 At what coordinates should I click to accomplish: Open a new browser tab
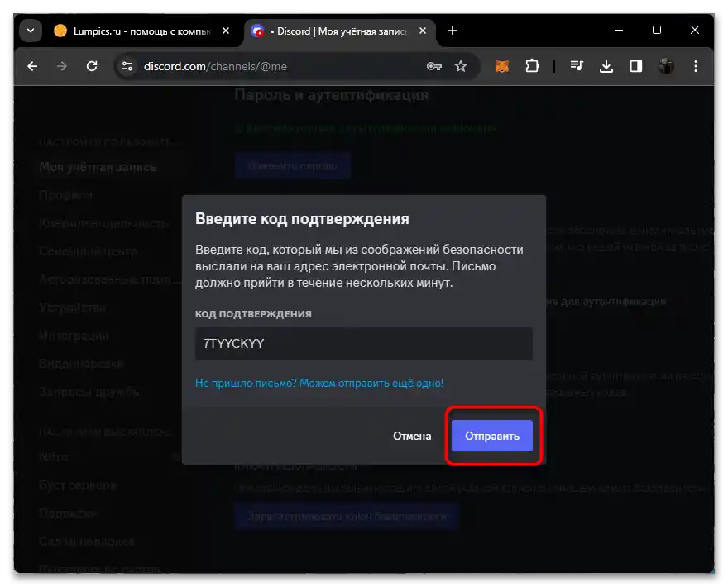[x=453, y=31]
